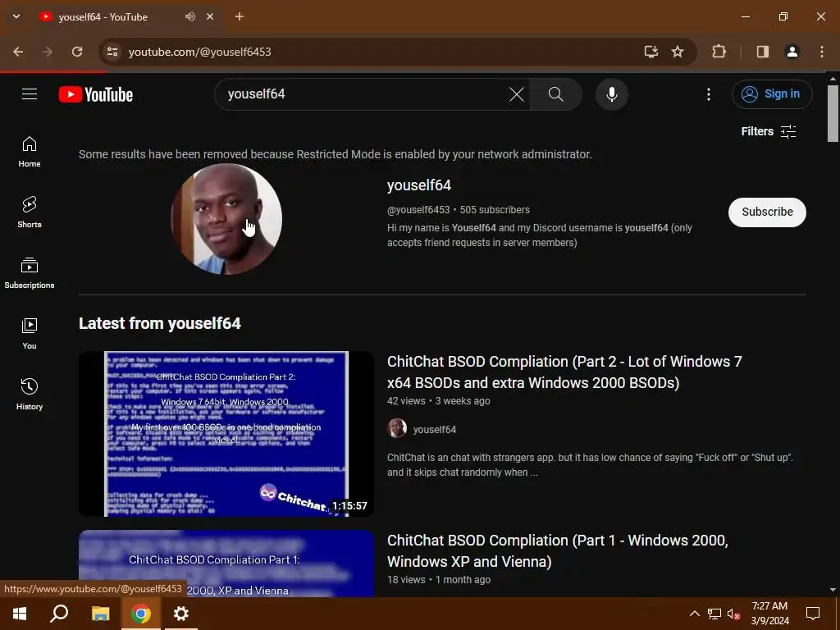Subscribe to youself64 channel
Viewport: 840px width, 630px height.
767,212
